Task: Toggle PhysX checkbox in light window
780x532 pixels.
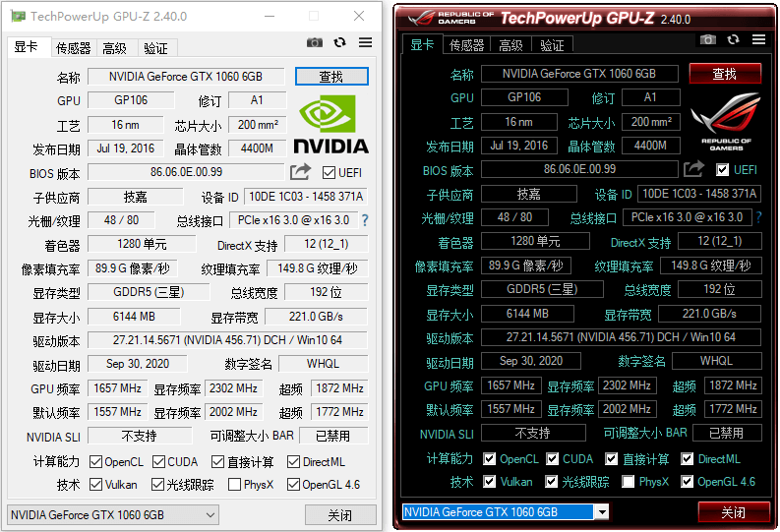Action: point(234,484)
